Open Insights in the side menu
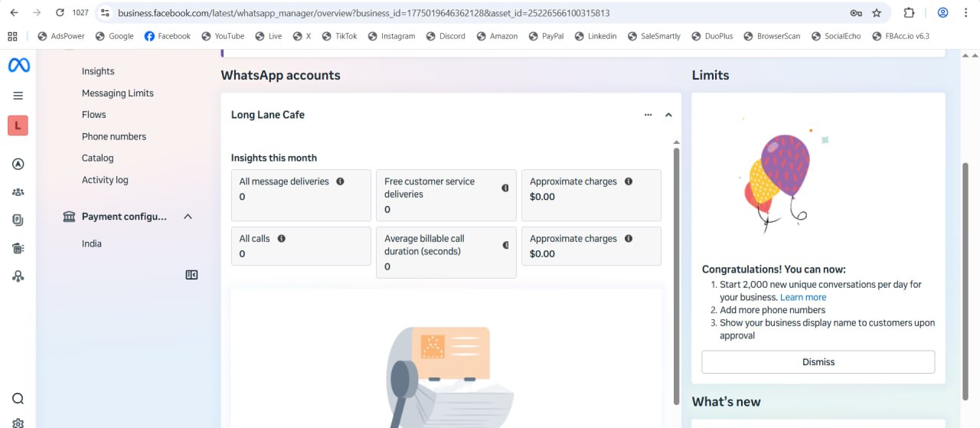980x428 pixels. pos(98,71)
